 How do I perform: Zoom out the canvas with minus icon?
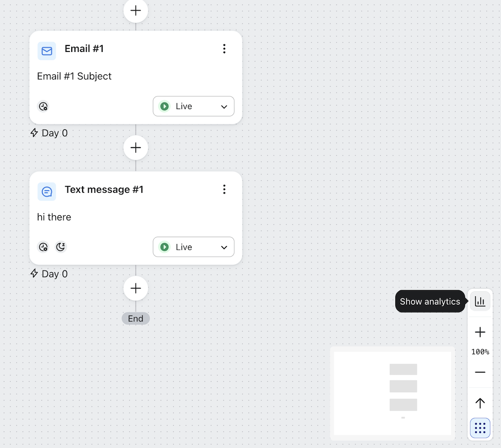point(480,372)
